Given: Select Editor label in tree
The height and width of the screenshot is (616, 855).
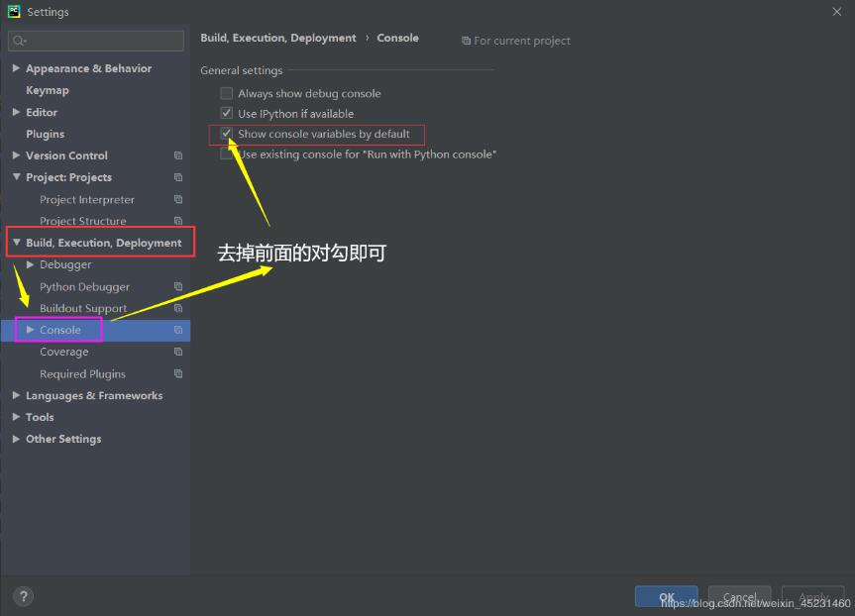Looking at the screenshot, I should point(42,112).
